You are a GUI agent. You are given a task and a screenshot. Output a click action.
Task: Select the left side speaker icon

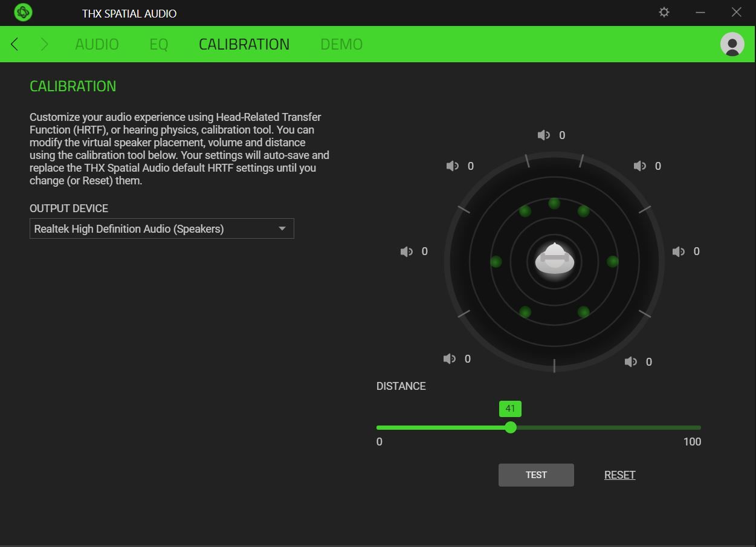click(406, 251)
